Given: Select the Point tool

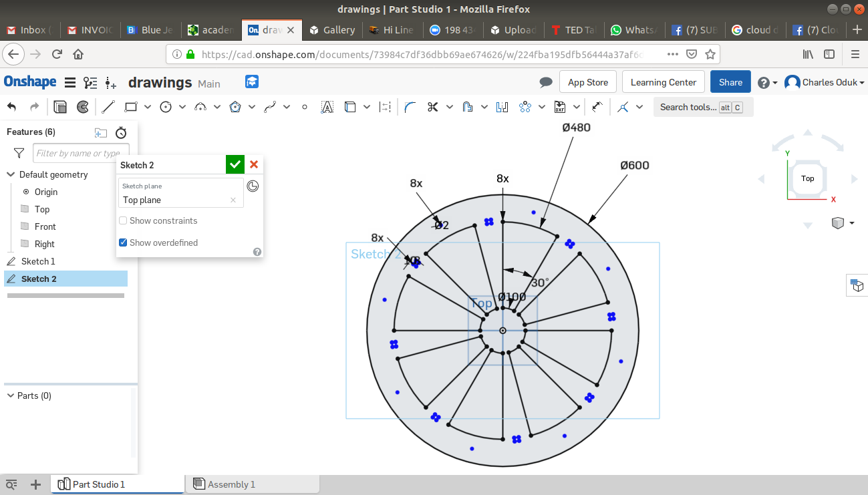Looking at the screenshot, I should pyautogui.click(x=305, y=107).
